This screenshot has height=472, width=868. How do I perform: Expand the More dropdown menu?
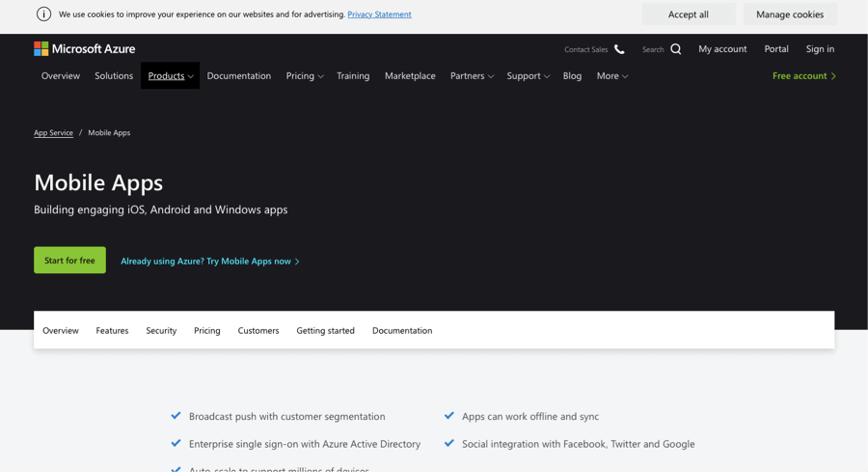612,76
